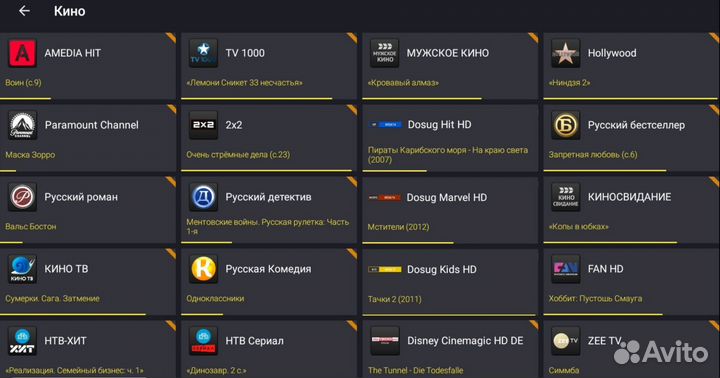
Task: Click program Маска Зорро
Action: [30, 155]
